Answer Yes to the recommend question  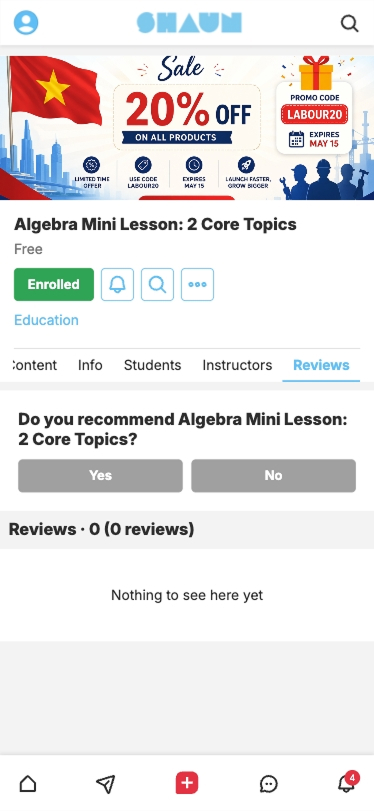[x=100, y=475]
